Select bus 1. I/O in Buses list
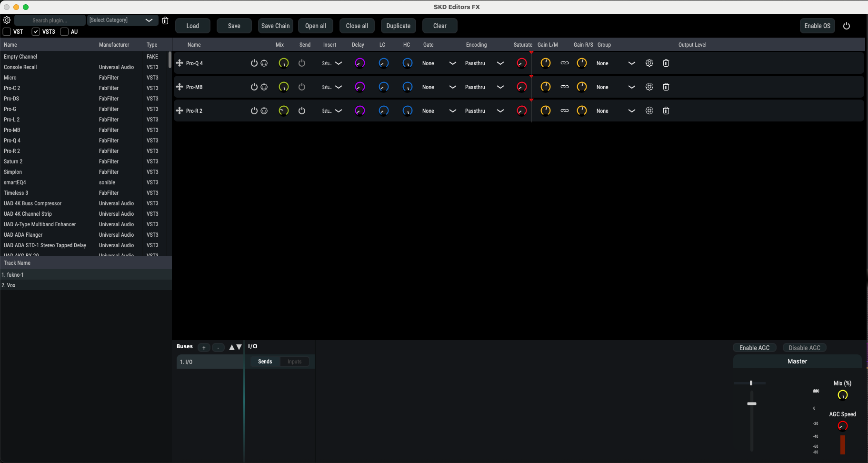 (x=210, y=362)
